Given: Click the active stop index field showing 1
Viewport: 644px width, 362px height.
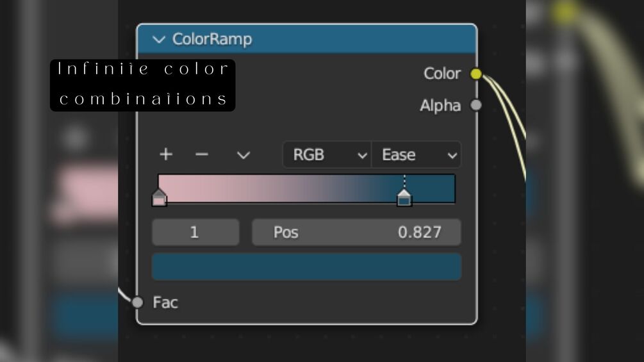Looking at the screenshot, I should coord(195,232).
